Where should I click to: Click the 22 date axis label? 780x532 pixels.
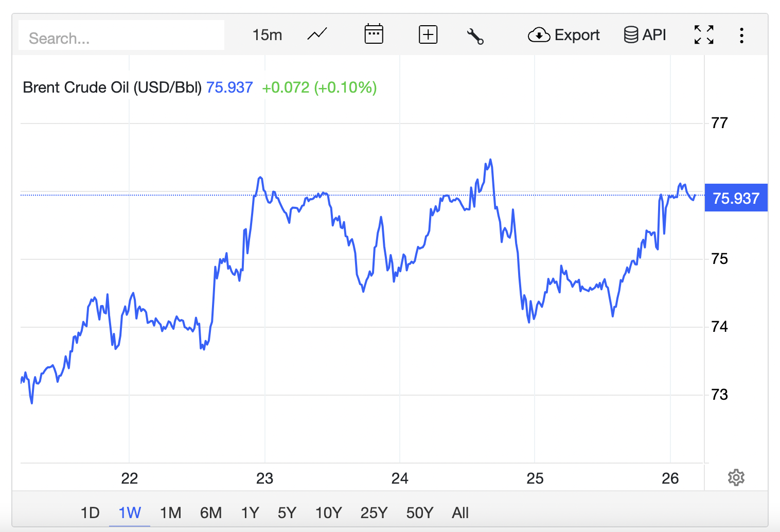(130, 478)
